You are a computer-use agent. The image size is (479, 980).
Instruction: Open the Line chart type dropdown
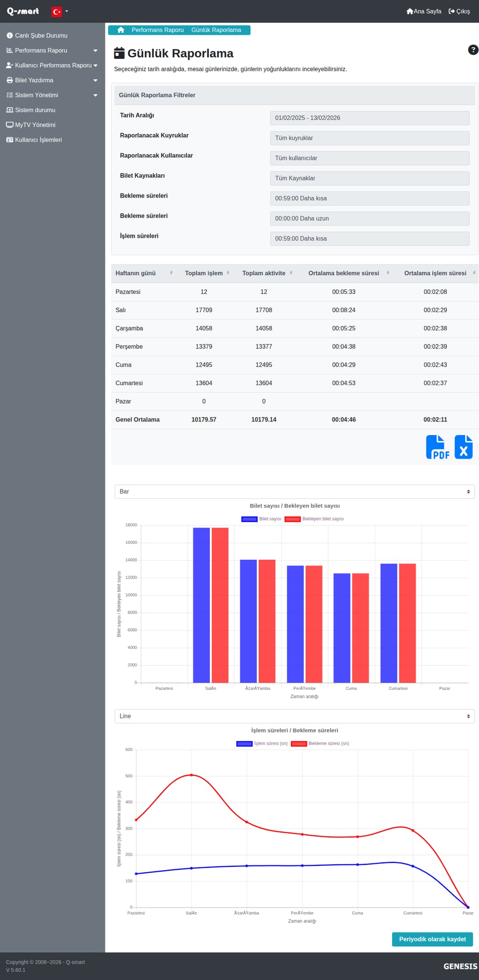[x=294, y=716]
